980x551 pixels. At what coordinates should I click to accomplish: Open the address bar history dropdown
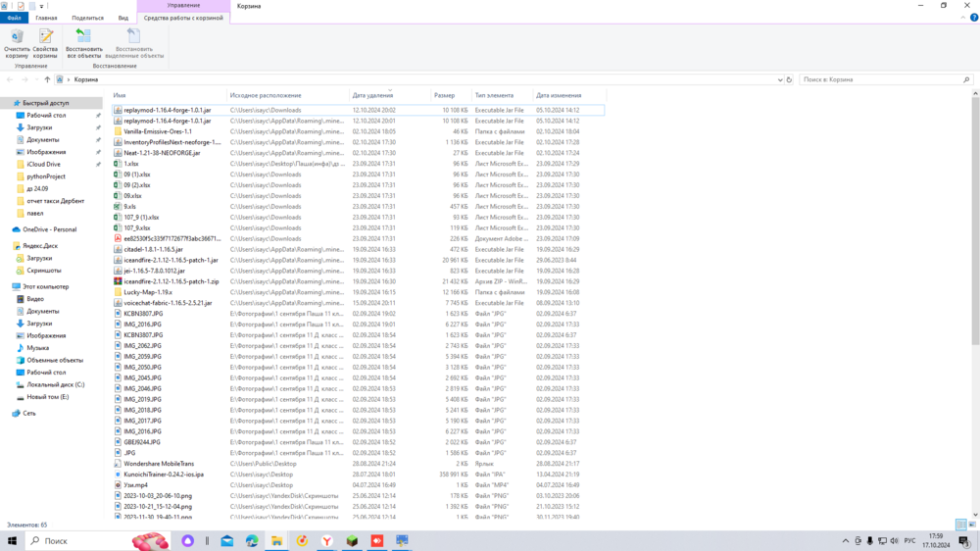tap(780, 79)
